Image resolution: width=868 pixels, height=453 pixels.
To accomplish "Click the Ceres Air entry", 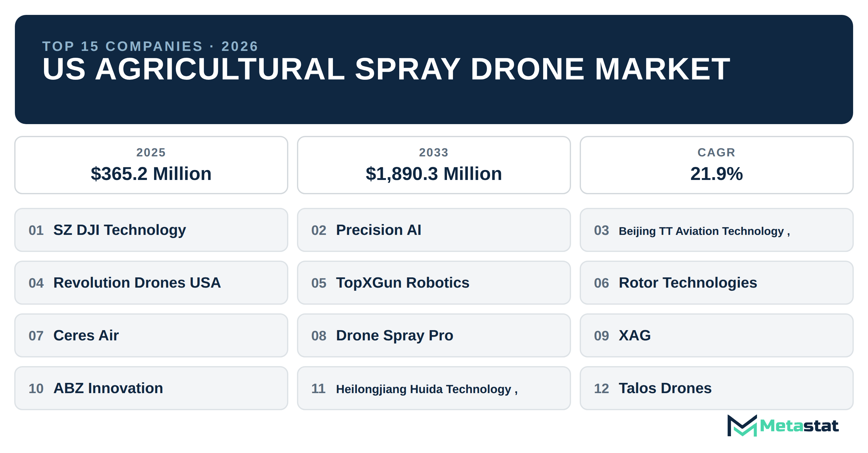I will pyautogui.click(x=151, y=335).
